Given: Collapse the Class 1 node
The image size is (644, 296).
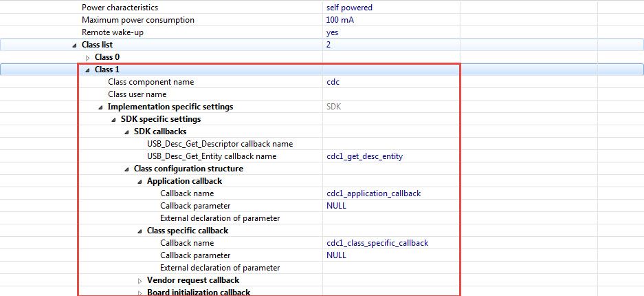Looking at the screenshot, I should point(87,70).
